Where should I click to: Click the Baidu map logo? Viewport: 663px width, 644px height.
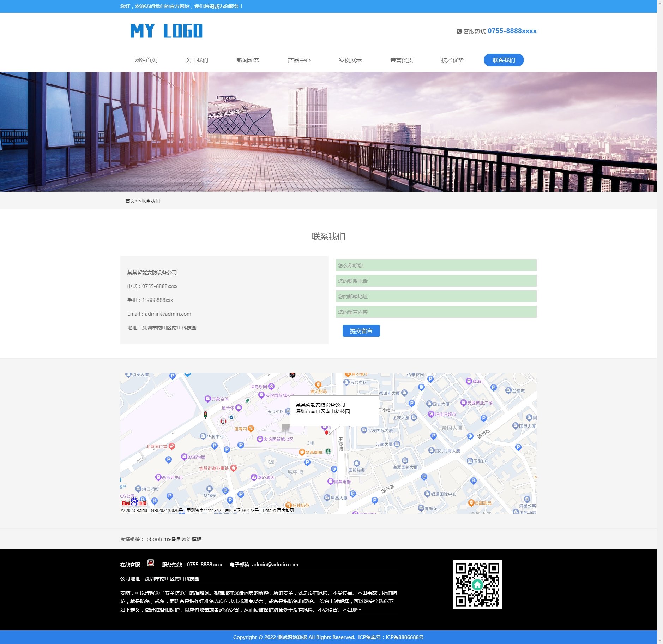pyautogui.click(x=134, y=502)
